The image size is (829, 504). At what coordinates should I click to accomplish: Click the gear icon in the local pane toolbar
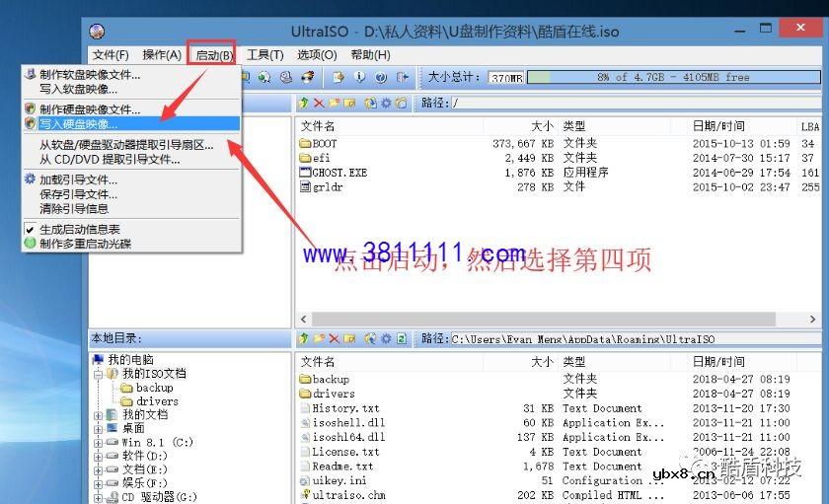point(386,338)
